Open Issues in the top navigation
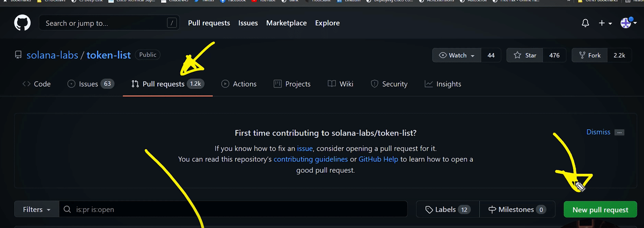The width and height of the screenshot is (644, 228). point(248,23)
